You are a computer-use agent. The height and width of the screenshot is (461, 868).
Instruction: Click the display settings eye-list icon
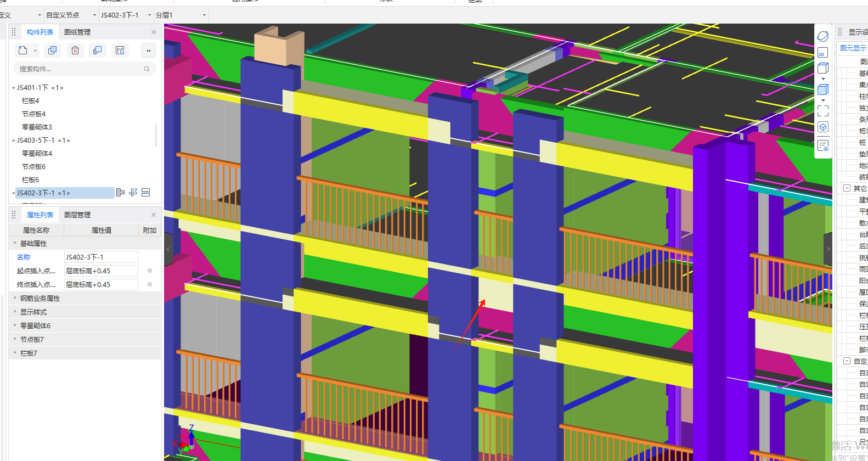tap(823, 146)
